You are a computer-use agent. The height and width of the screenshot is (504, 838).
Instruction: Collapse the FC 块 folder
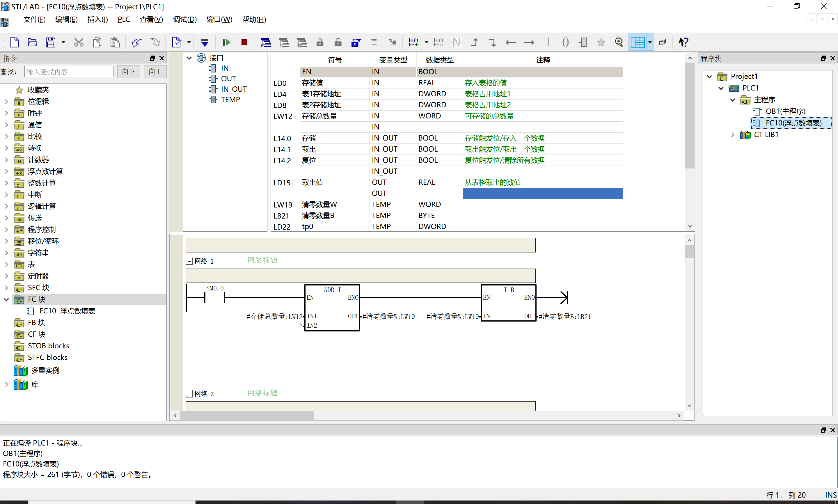pyautogui.click(x=6, y=299)
